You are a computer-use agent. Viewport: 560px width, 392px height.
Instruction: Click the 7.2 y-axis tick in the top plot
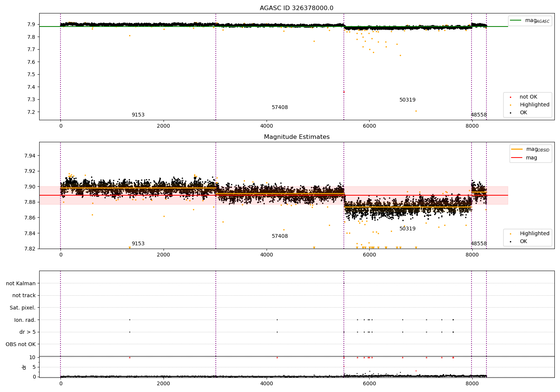tap(31, 112)
